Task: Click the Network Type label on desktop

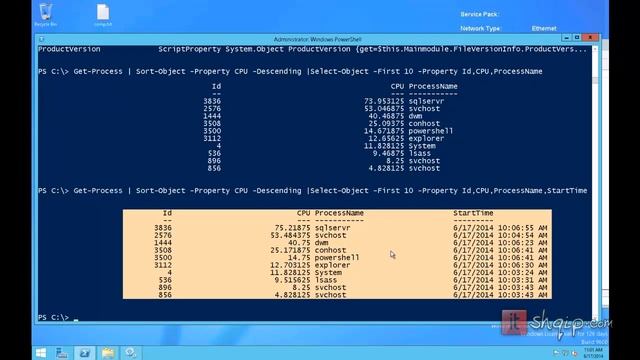Action: [480, 29]
